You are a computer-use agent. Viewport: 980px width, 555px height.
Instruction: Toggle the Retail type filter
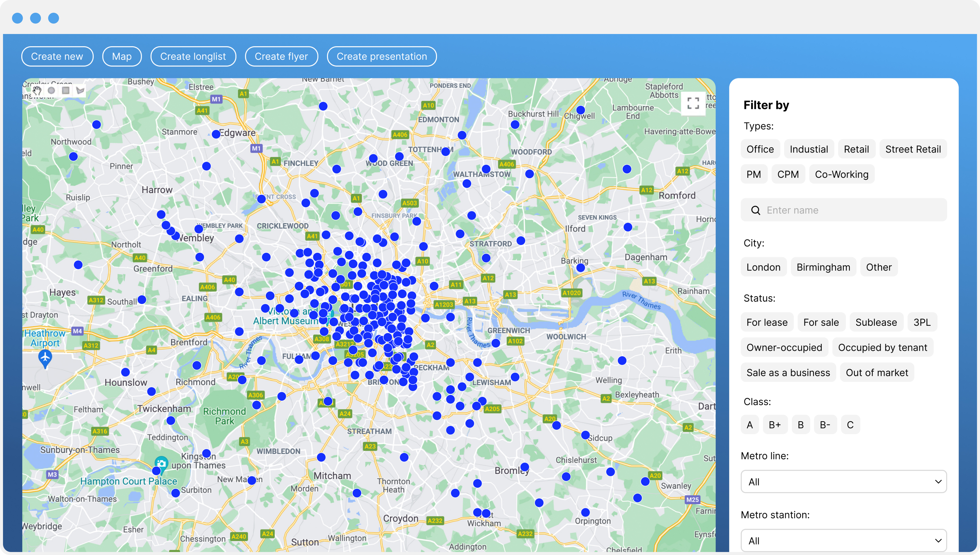pyautogui.click(x=856, y=149)
